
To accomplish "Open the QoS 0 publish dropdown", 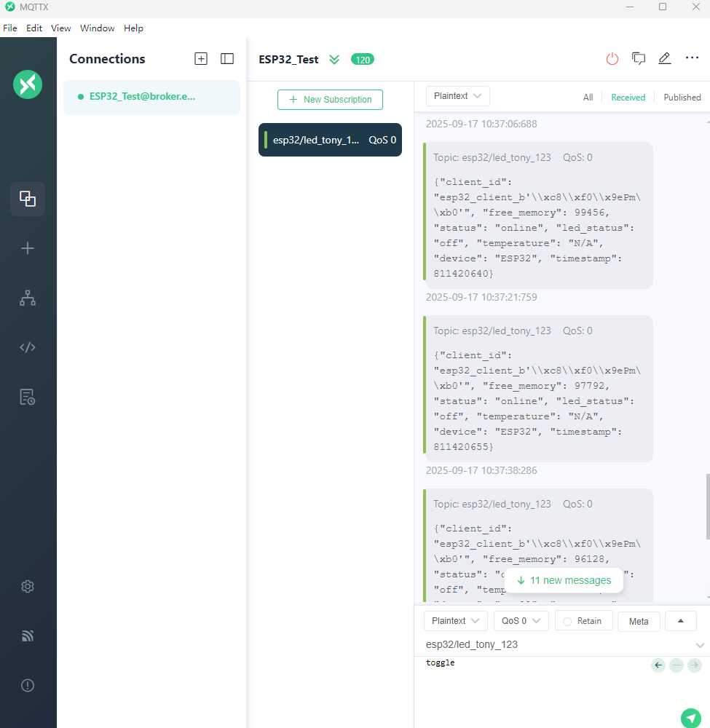I will click(x=521, y=621).
